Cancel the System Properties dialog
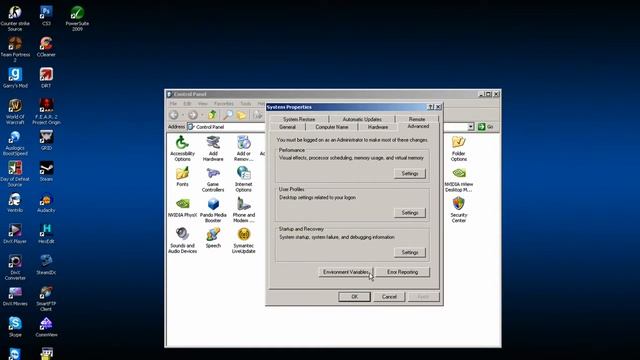 [389, 297]
